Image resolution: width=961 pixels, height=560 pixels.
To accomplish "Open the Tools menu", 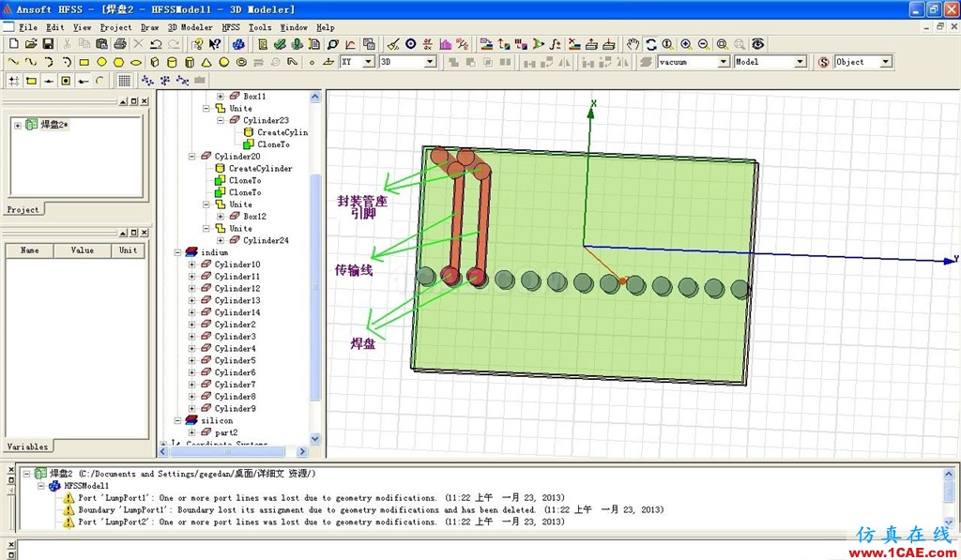I will (x=260, y=27).
